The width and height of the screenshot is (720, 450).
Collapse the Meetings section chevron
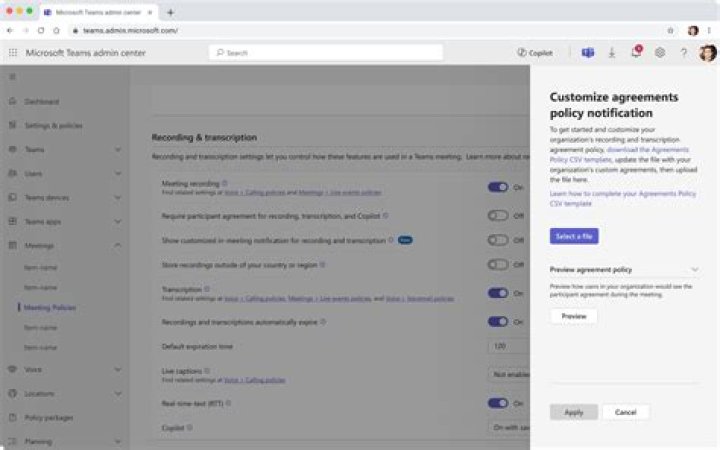tap(118, 245)
